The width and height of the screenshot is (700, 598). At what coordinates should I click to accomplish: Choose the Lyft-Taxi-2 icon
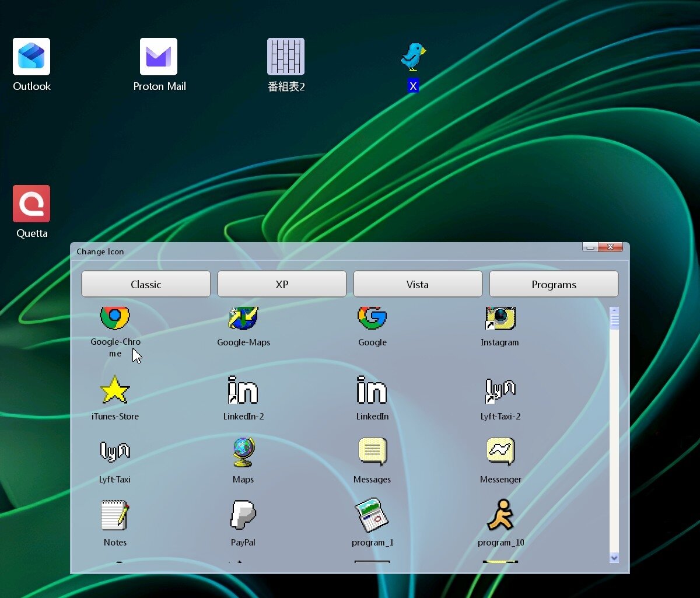click(x=501, y=390)
